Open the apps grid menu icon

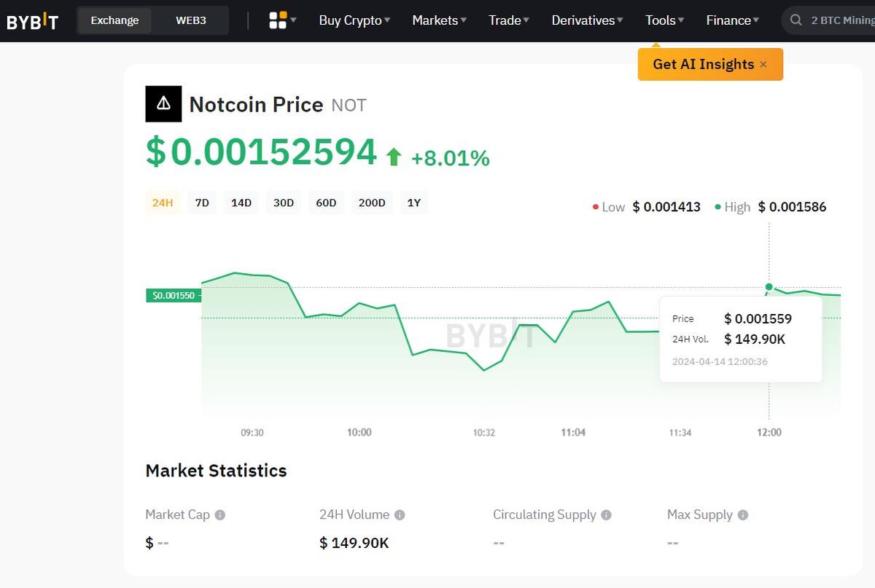(x=278, y=20)
